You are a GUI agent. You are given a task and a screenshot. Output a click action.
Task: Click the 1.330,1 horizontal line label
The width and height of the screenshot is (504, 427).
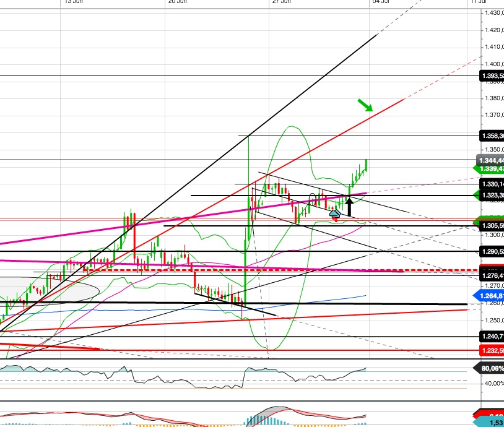492,184
